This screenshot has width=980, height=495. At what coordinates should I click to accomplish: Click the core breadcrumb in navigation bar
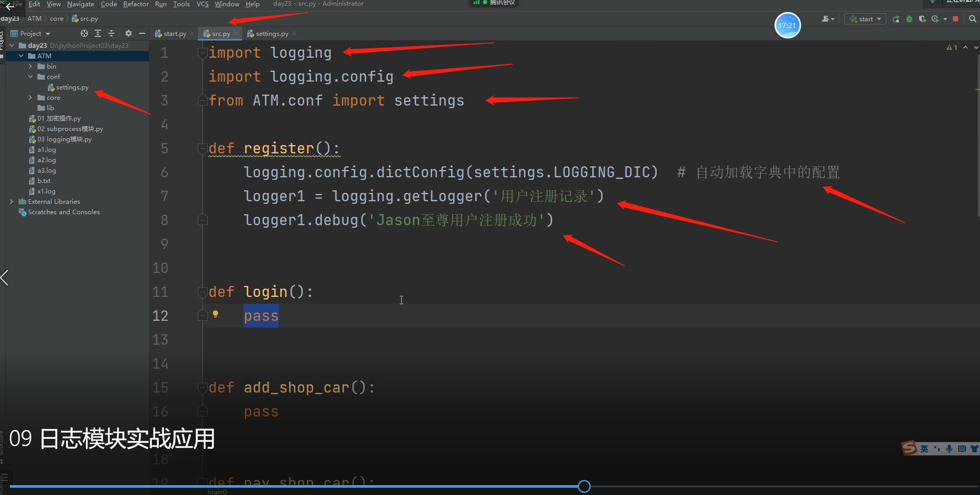[x=57, y=19]
